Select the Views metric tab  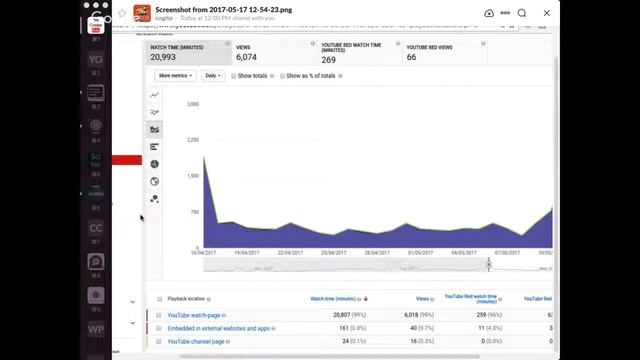[x=274, y=53]
